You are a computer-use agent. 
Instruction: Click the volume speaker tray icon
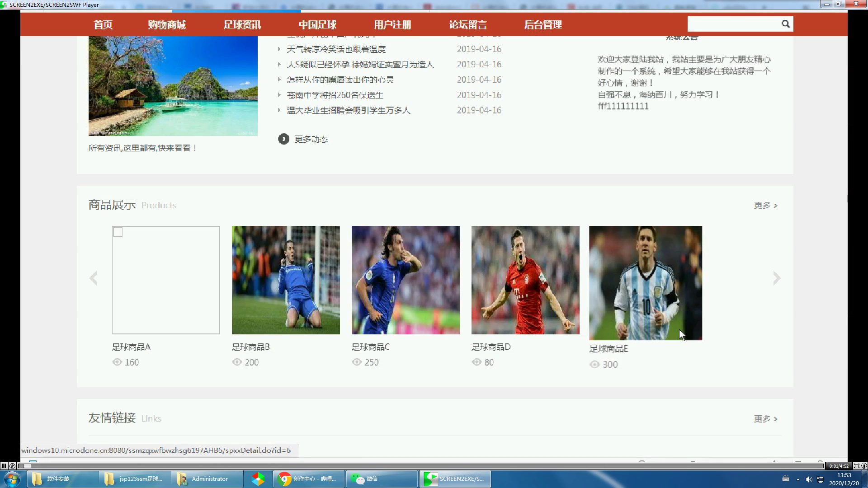click(x=809, y=479)
